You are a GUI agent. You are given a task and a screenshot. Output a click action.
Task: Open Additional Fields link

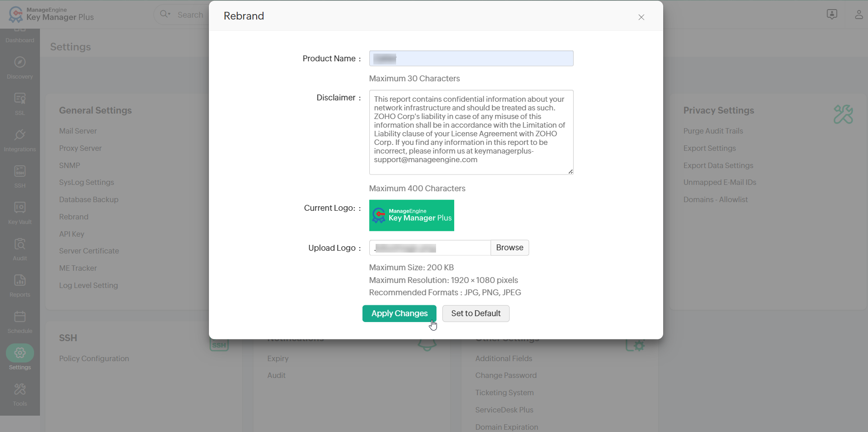click(504, 358)
